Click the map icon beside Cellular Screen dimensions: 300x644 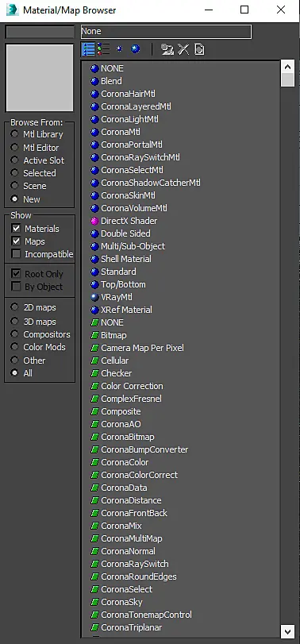coord(94,361)
